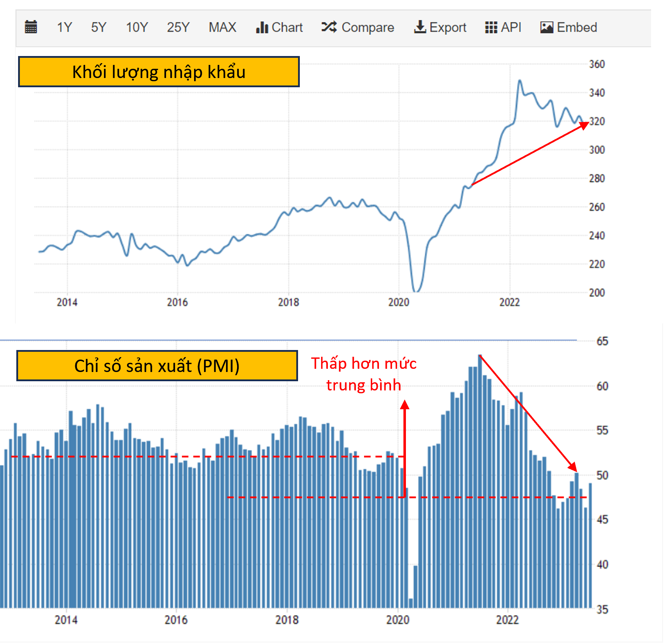Click the red "Thấp hơn mức trung bình" annotation
Screen dimensions: 666x644
click(364, 374)
